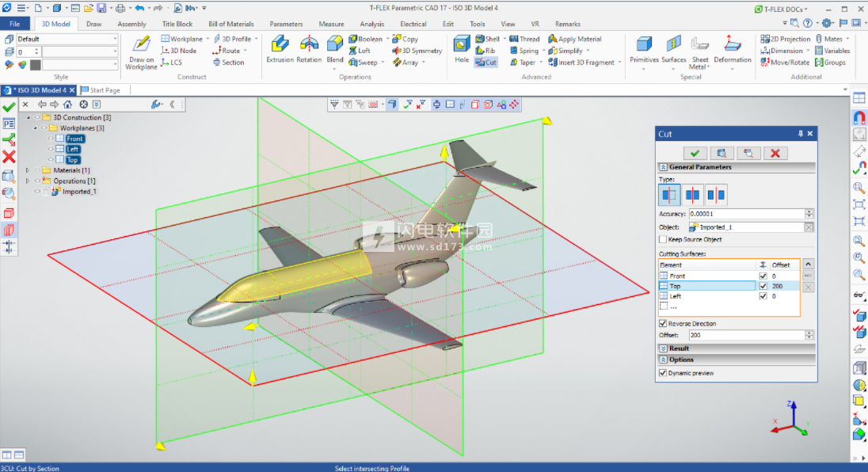Select the first cut type option
868x472 pixels.
(669, 195)
